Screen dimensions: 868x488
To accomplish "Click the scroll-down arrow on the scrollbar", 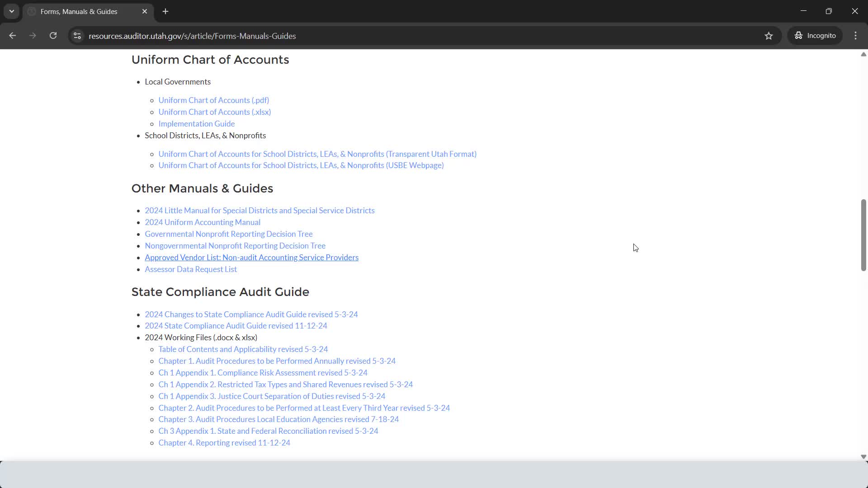I will click(x=863, y=457).
